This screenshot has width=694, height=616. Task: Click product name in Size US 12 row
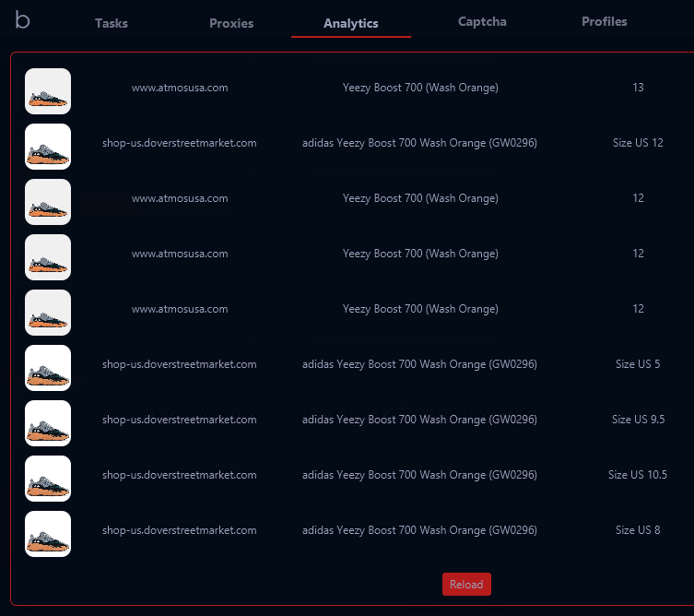tap(419, 143)
